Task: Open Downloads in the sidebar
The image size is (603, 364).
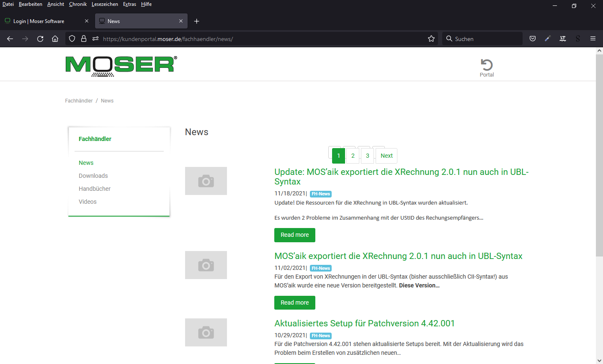Action: click(93, 176)
